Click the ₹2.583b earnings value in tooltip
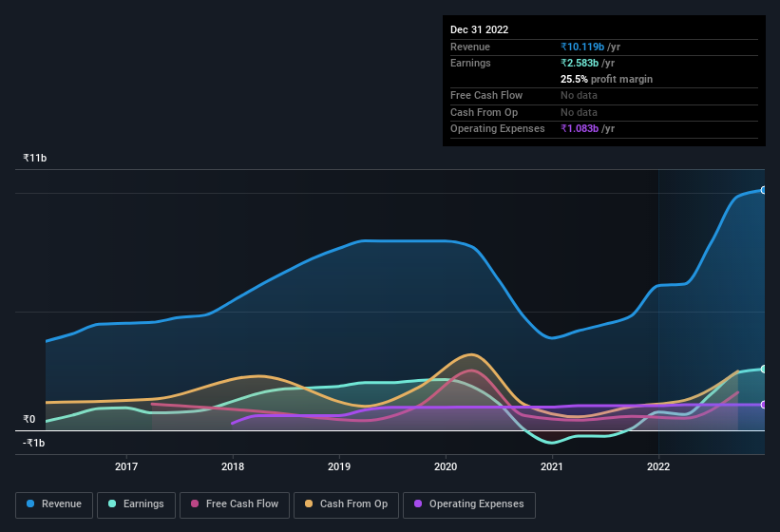780x532 pixels. 580,63
